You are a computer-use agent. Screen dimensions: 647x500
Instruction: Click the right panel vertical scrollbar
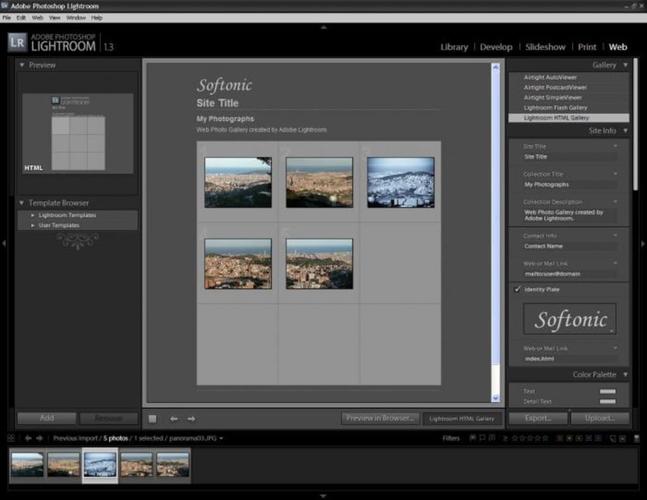(x=635, y=124)
